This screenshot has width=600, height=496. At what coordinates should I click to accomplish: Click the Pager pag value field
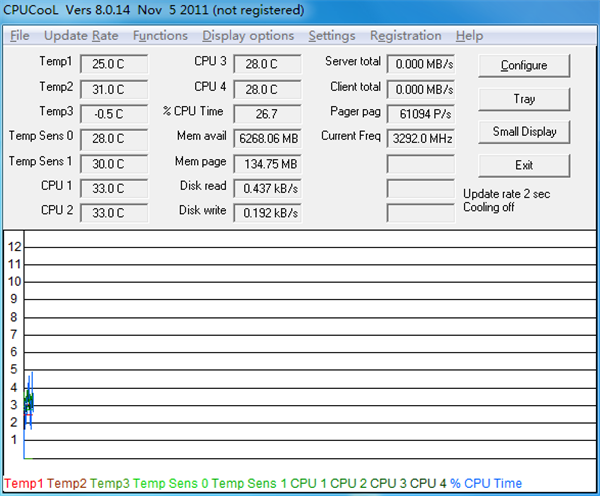click(420, 113)
